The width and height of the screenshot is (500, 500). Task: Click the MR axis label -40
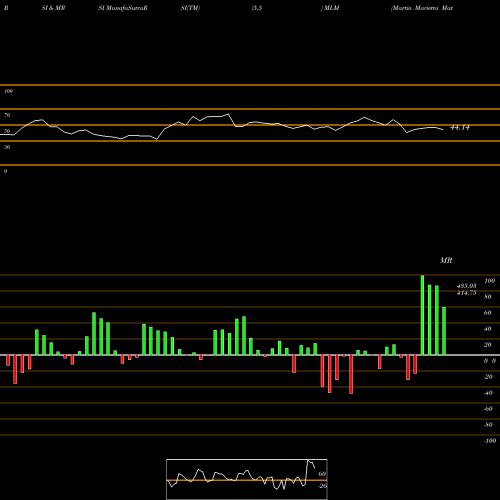(x=488, y=393)
